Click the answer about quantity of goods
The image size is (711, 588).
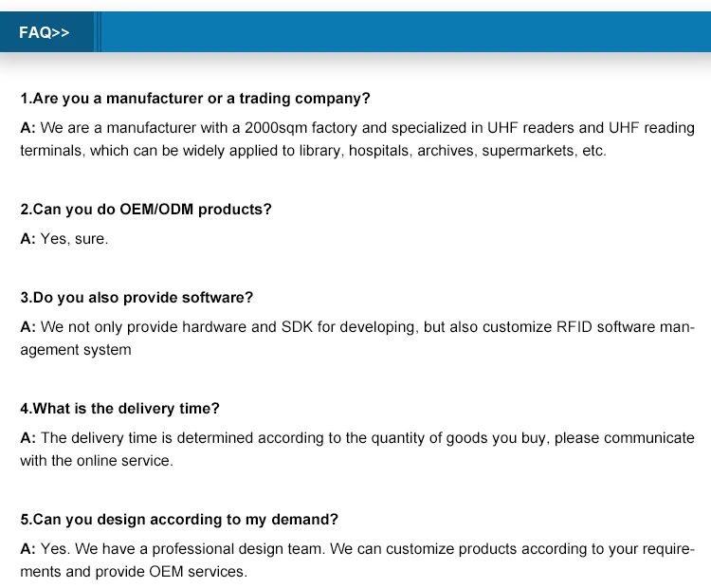[357, 450]
